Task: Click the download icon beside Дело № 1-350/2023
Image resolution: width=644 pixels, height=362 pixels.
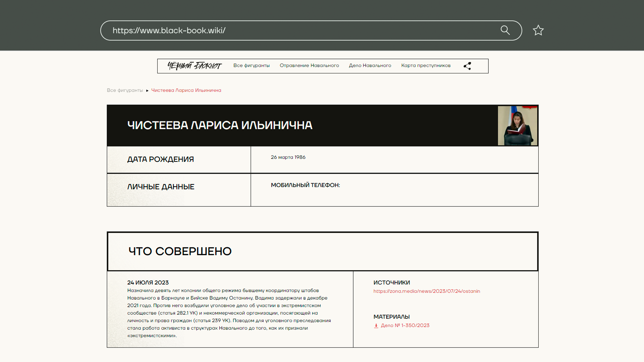Action: [x=376, y=326]
